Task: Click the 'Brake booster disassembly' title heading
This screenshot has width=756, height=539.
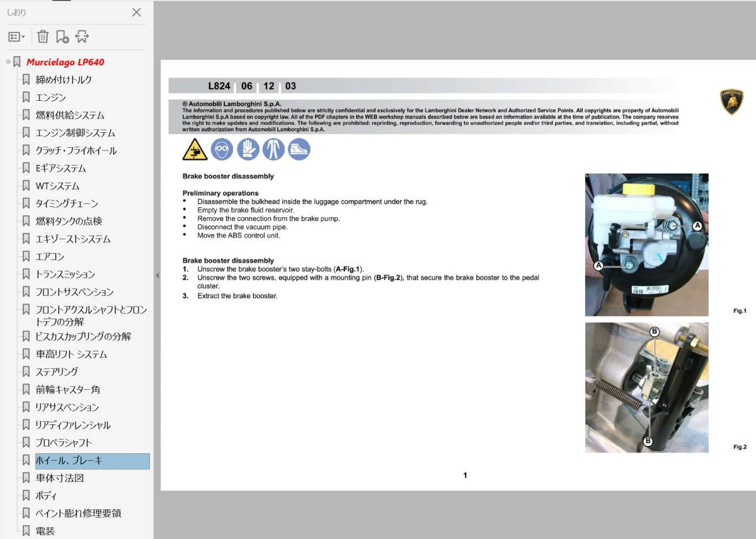Action: pyautogui.click(x=228, y=176)
